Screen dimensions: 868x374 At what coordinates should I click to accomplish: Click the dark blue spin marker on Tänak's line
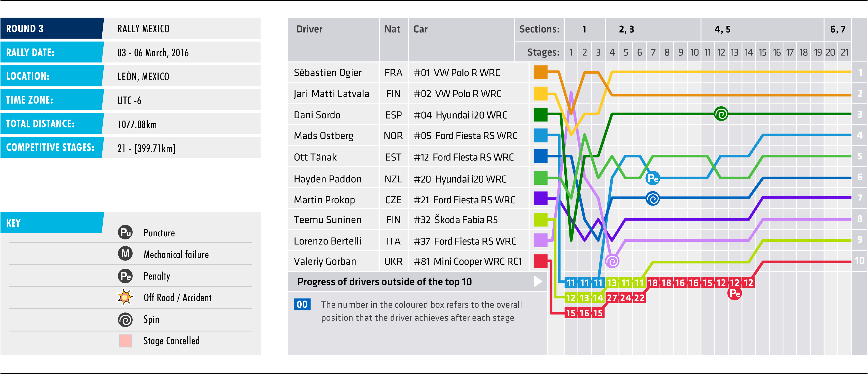(653, 199)
